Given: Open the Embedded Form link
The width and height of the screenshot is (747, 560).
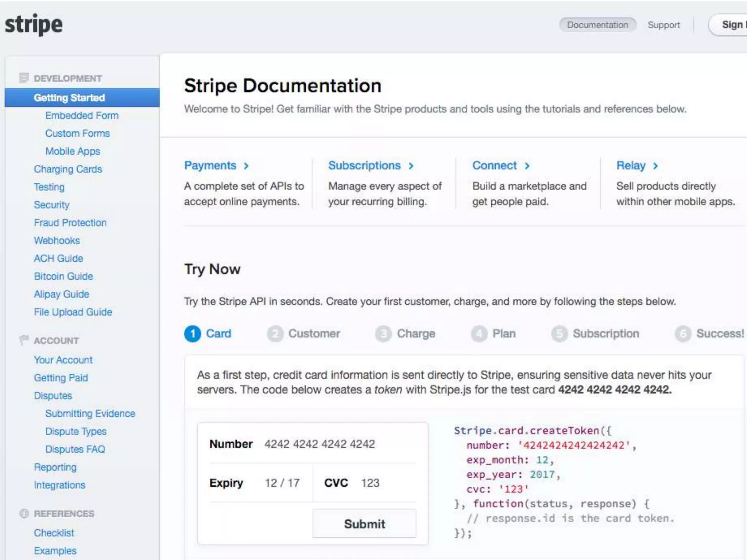Looking at the screenshot, I should pyautogui.click(x=82, y=116).
